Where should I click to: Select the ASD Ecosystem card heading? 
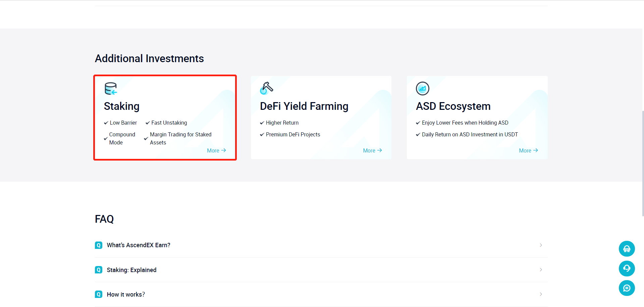pos(453,106)
